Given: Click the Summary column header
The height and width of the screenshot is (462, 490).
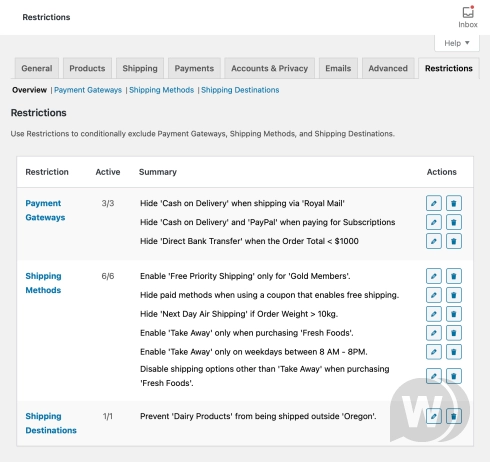Looking at the screenshot, I should tap(158, 172).
